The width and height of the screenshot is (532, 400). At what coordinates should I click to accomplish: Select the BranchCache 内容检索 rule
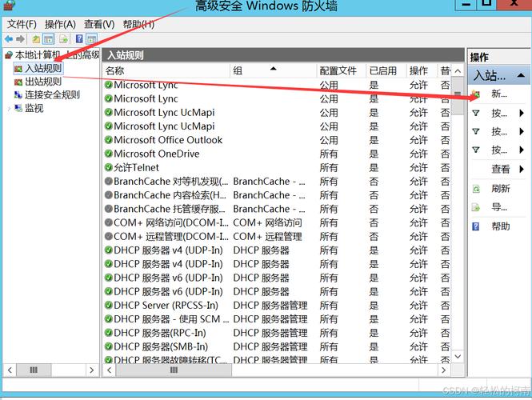(277, 195)
